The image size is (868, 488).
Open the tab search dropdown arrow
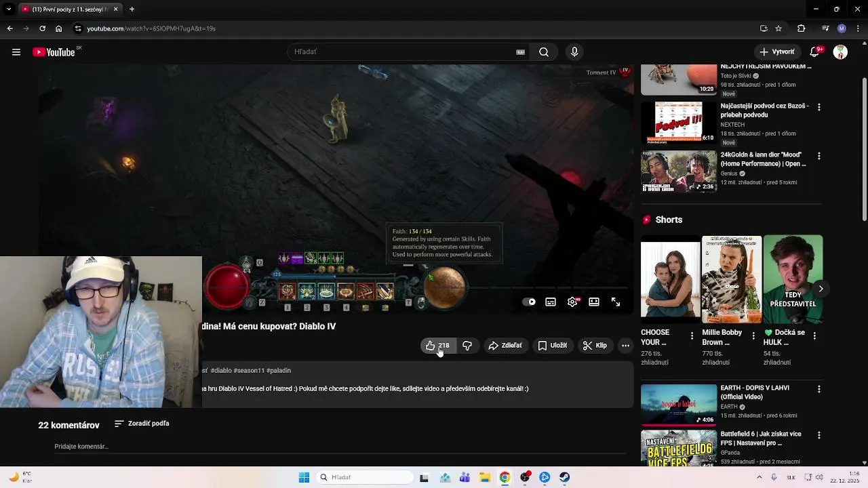[9, 9]
